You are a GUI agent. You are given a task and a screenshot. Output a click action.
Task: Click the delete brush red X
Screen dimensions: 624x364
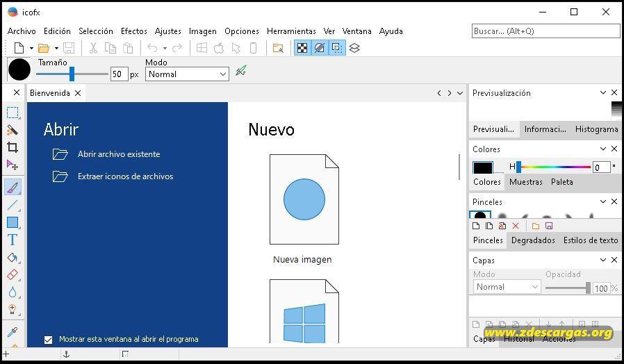(516, 226)
